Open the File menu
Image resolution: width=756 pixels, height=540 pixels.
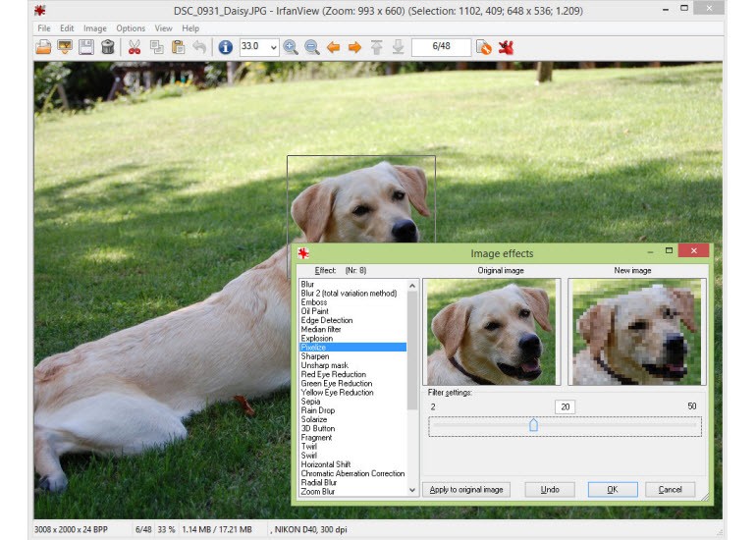pyautogui.click(x=44, y=28)
